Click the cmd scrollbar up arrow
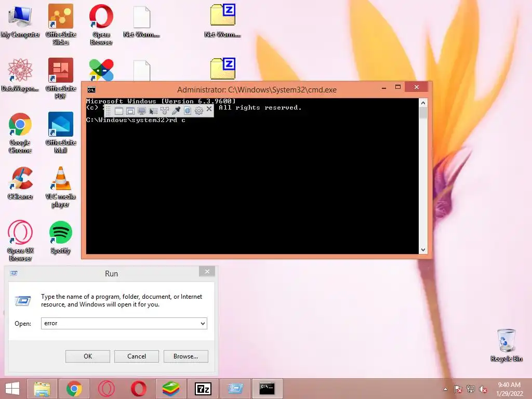The width and height of the screenshot is (532, 399). pos(423,102)
